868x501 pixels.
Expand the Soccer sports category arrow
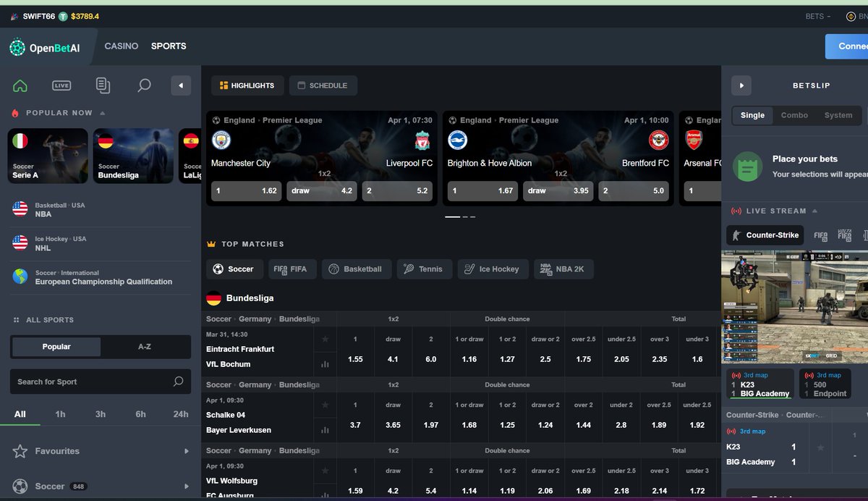tap(187, 487)
